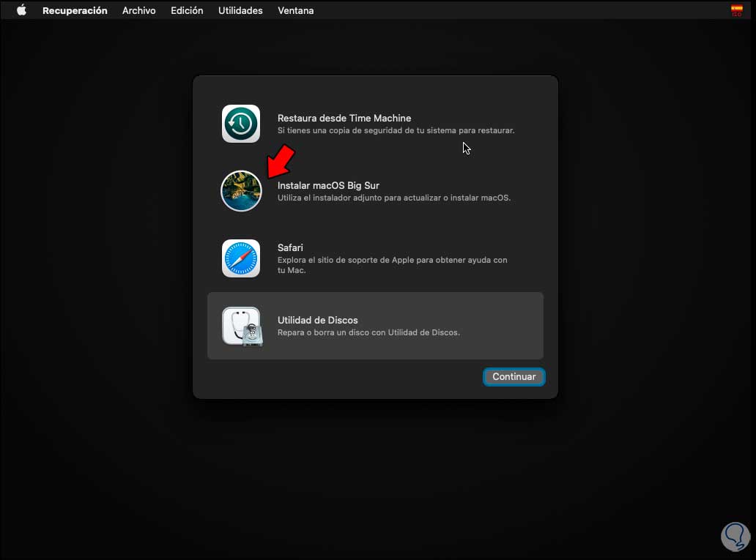Click "Utiliza el instalador adjunto" description
Image resolution: width=756 pixels, height=560 pixels.
tap(394, 198)
